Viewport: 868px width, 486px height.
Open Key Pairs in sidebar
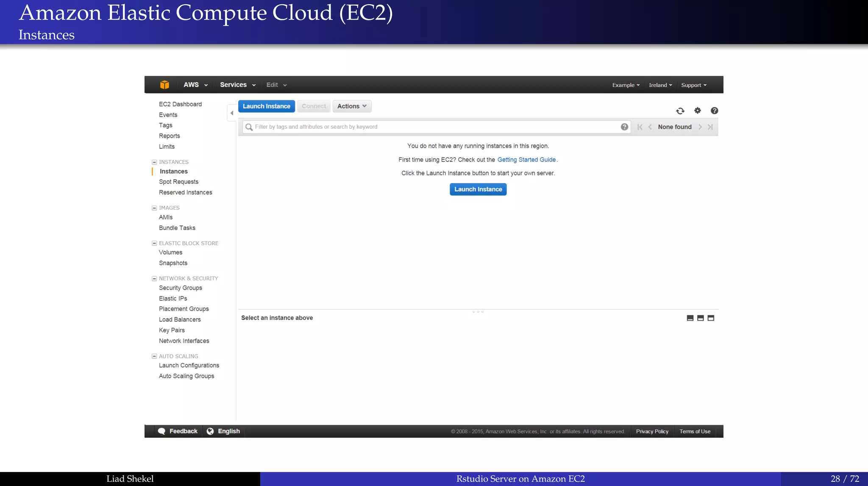[x=172, y=330]
